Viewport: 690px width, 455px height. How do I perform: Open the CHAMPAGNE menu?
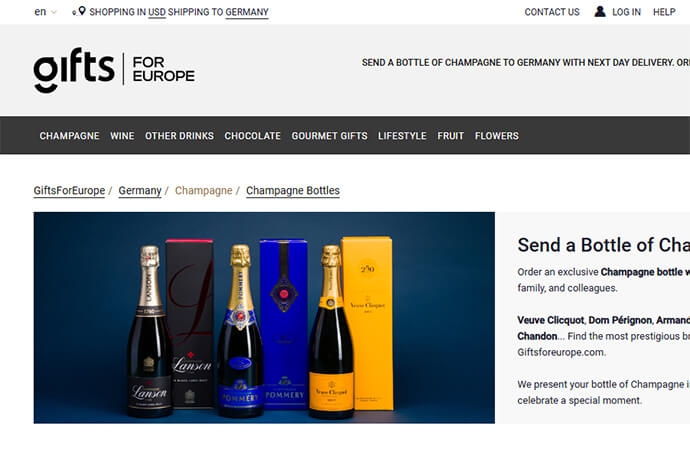[70, 136]
